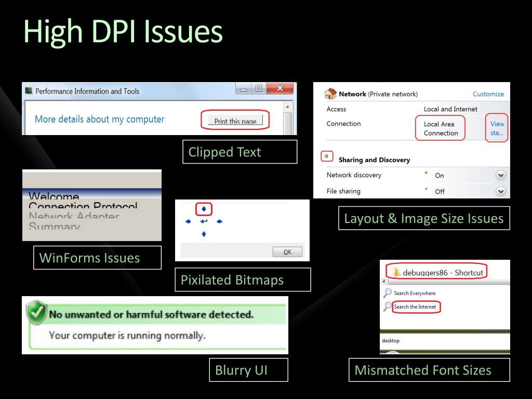The height and width of the screenshot is (399, 532).
Task: Open the Search Everywhere link
Action: 415,293
